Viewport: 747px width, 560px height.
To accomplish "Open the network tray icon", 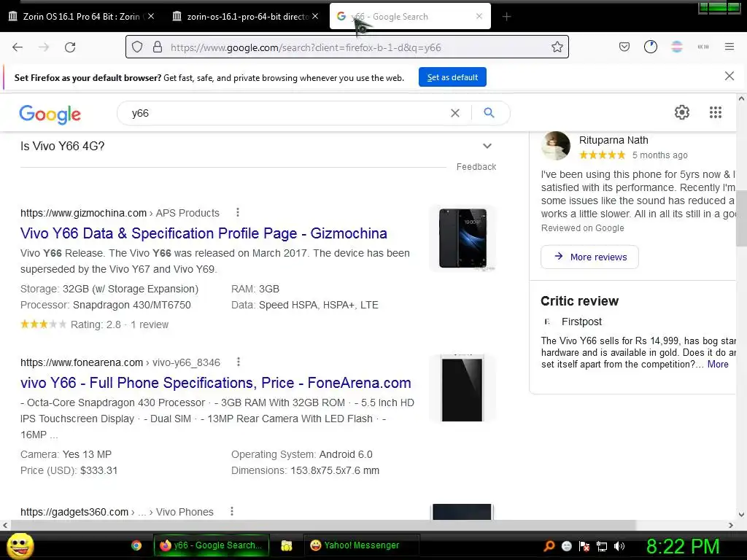I will click(x=602, y=546).
